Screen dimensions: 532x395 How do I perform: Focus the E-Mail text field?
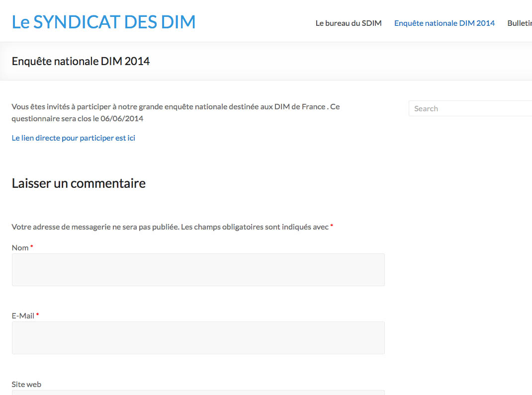pyautogui.click(x=198, y=338)
